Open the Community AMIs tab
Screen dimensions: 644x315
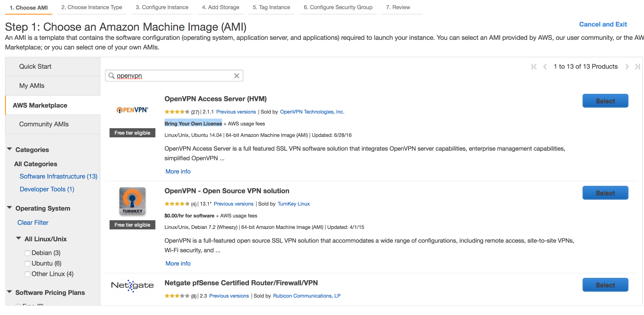click(53, 124)
